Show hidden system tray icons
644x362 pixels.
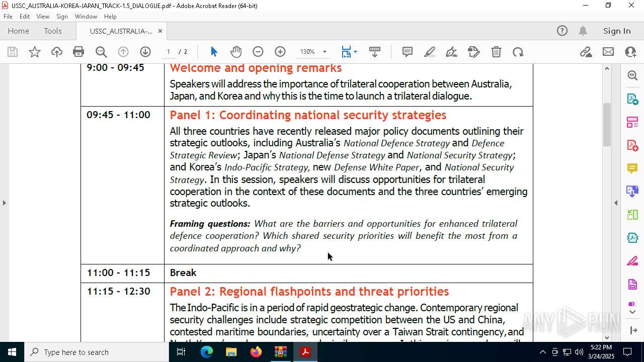[542, 352]
